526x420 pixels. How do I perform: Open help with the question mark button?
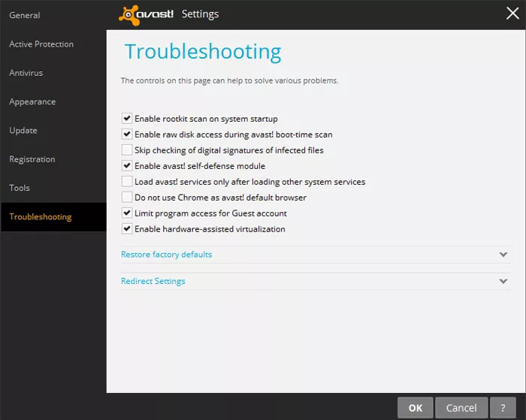(503, 408)
